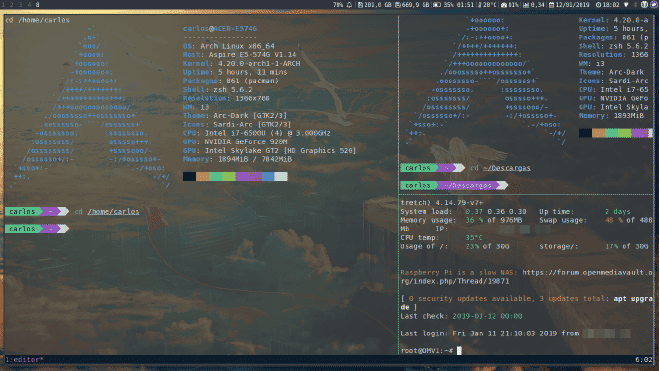The image size is (660, 371).
Task: Click the notification bell icon in status bar
Action: pyautogui.click(x=349, y=5)
